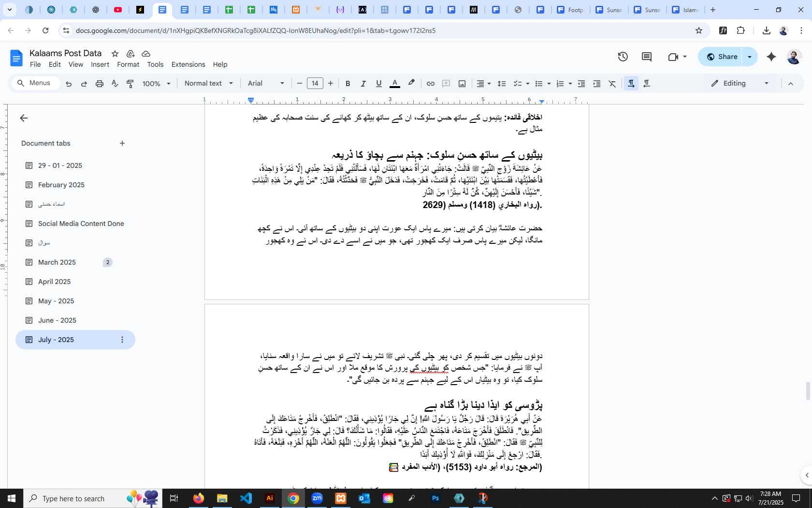The width and height of the screenshot is (812, 508).
Task: Star the Kalaams Post Data document
Action: click(x=115, y=54)
